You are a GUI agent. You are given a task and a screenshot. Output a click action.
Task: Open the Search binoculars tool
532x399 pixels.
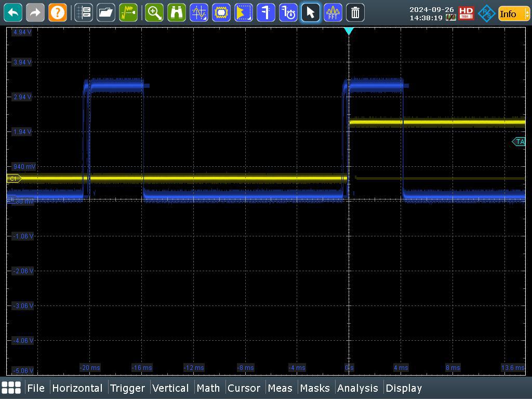point(177,12)
